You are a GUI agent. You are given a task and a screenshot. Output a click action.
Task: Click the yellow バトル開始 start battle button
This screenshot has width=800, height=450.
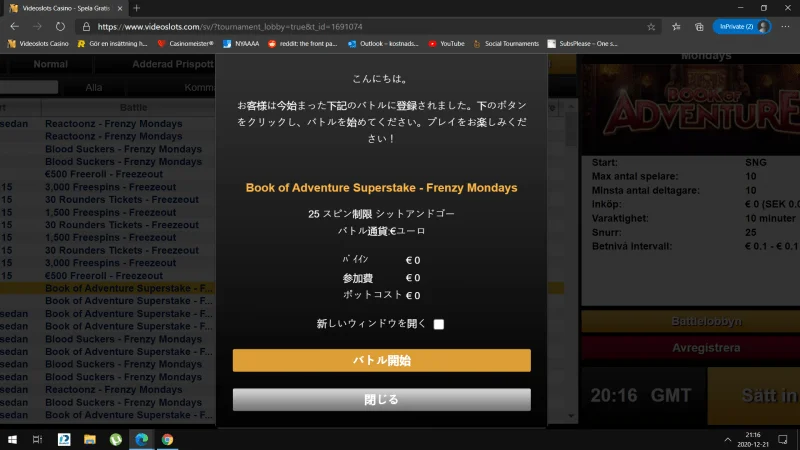382,360
